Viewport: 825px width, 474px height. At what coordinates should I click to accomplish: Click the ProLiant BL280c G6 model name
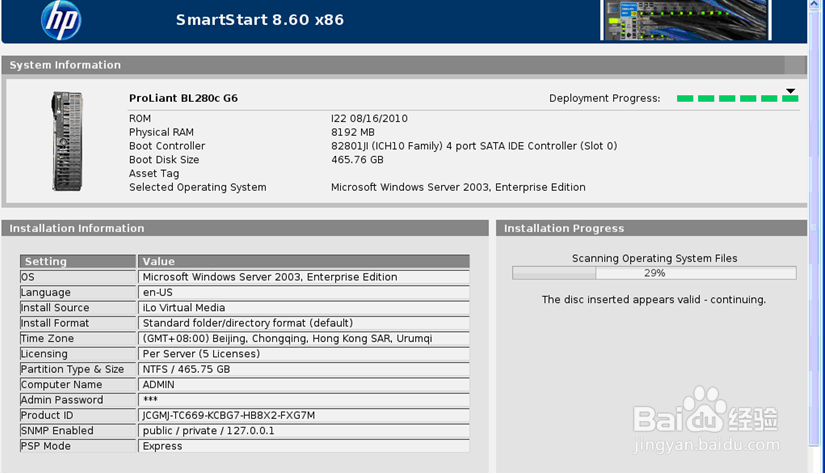[x=183, y=98]
